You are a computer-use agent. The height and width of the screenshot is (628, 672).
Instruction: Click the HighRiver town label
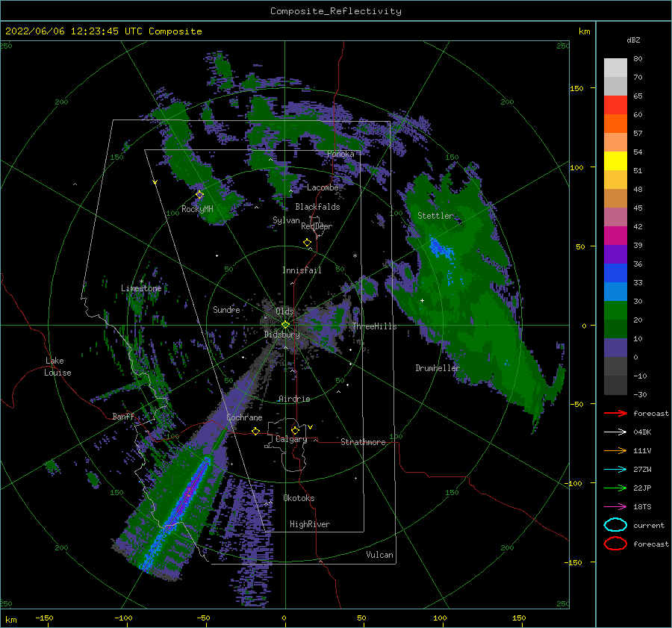pyautogui.click(x=310, y=524)
